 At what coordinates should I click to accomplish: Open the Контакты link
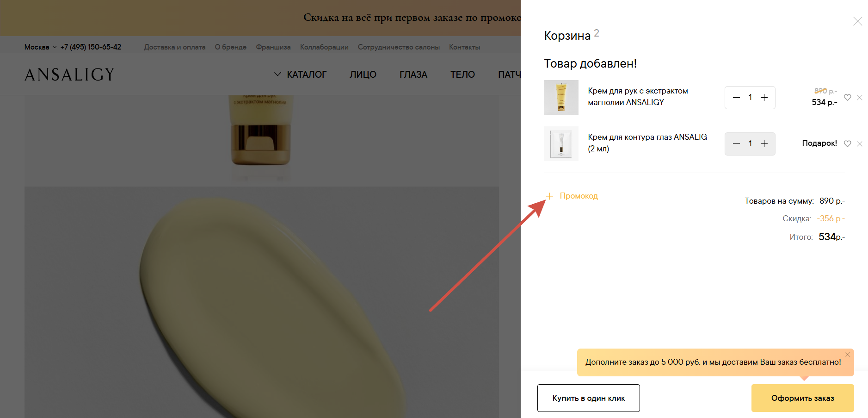point(464,47)
